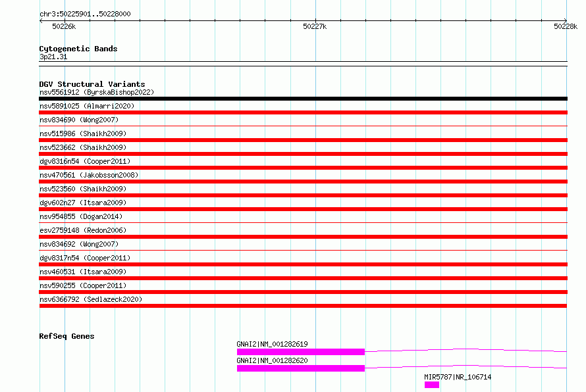Select the GNAI2 NM_001282620 magenta exon block
The width and height of the screenshot is (586, 392).
(301, 368)
